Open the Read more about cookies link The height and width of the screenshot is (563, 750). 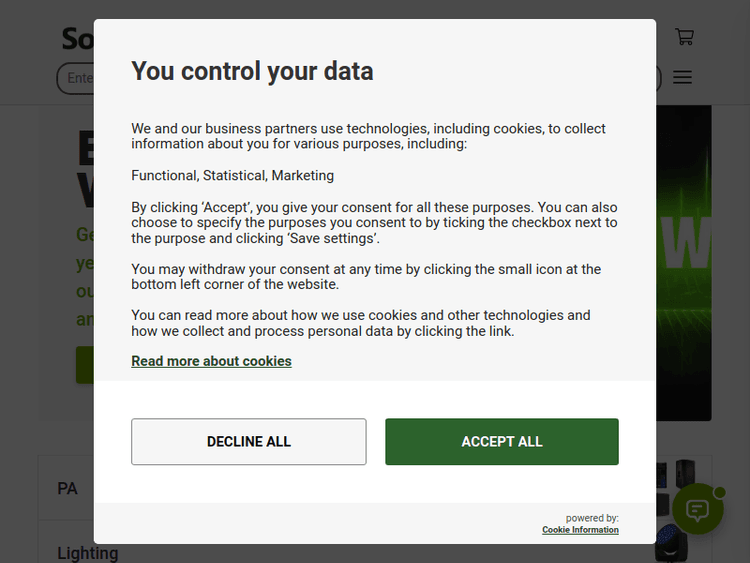pos(211,361)
